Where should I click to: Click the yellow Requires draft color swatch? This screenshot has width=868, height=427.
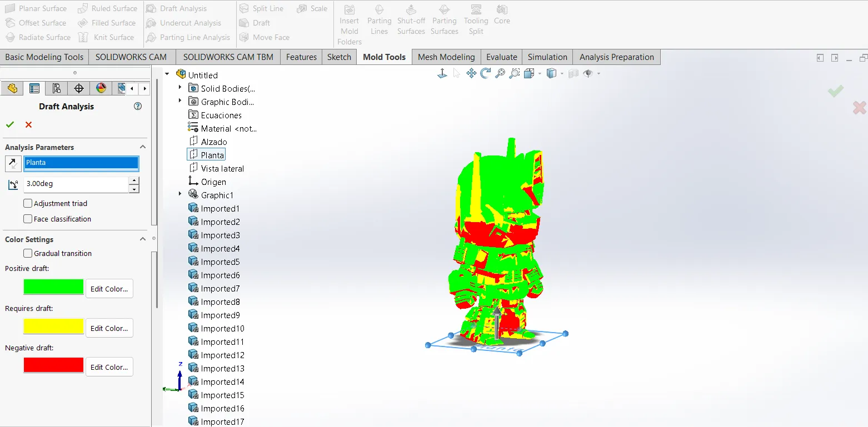point(53,326)
